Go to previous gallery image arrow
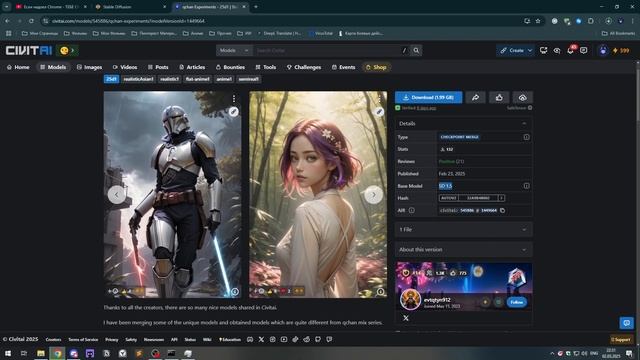 pyautogui.click(x=116, y=195)
